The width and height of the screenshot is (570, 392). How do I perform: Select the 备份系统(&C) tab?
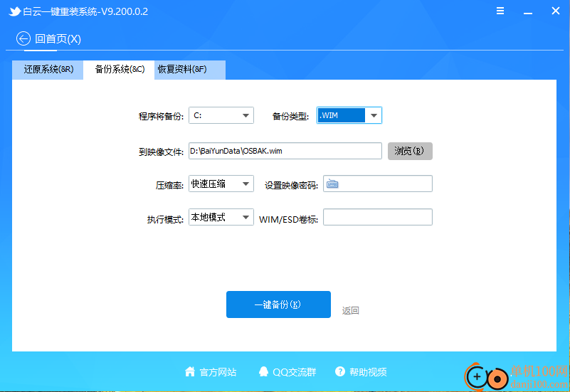pos(119,70)
